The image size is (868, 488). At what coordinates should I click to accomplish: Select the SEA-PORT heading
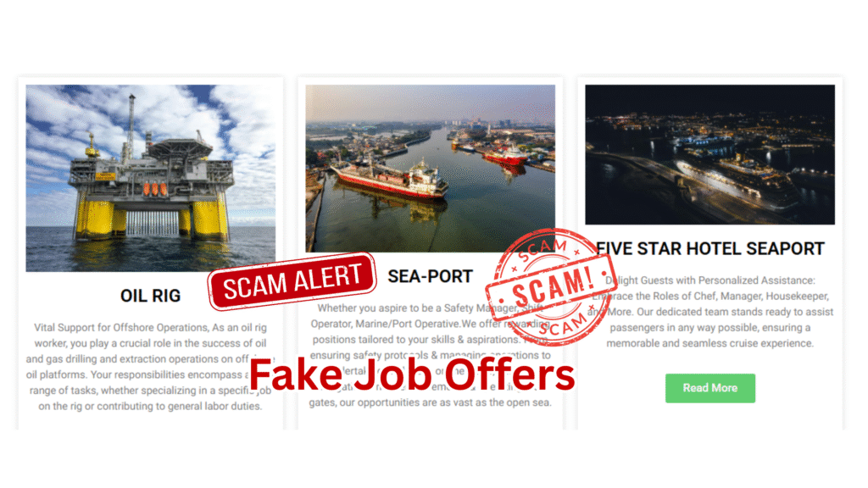pos(430,276)
